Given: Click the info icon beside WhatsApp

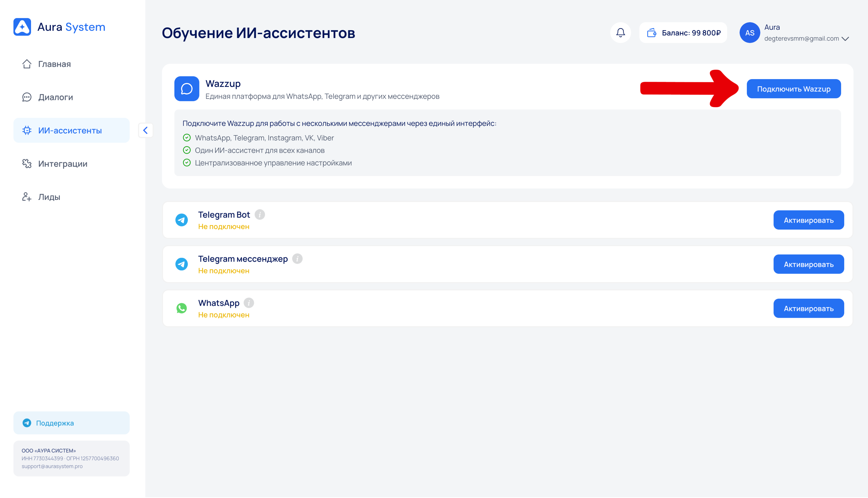Looking at the screenshot, I should click(x=249, y=303).
